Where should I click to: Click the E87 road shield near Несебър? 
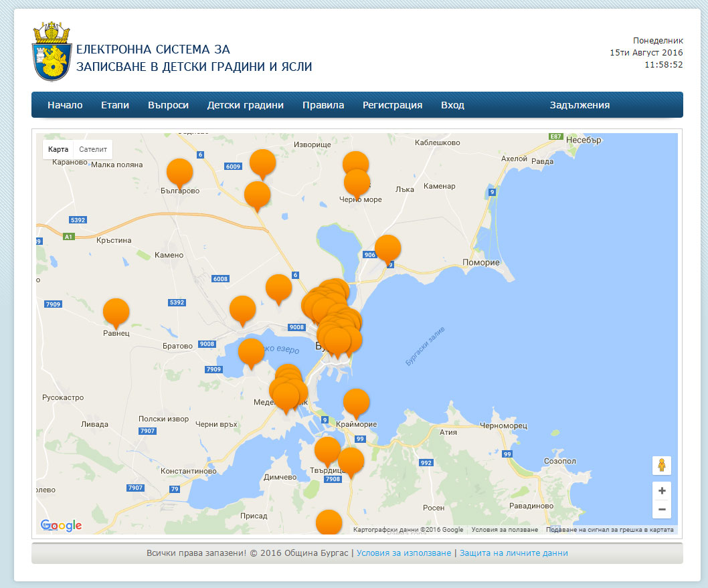pyautogui.click(x=555, y=136)
